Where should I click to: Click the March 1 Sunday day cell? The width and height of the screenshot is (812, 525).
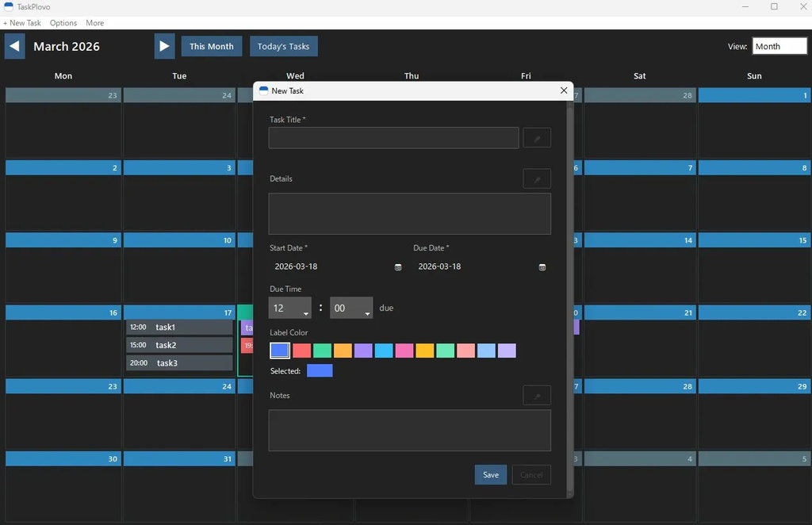754,123
